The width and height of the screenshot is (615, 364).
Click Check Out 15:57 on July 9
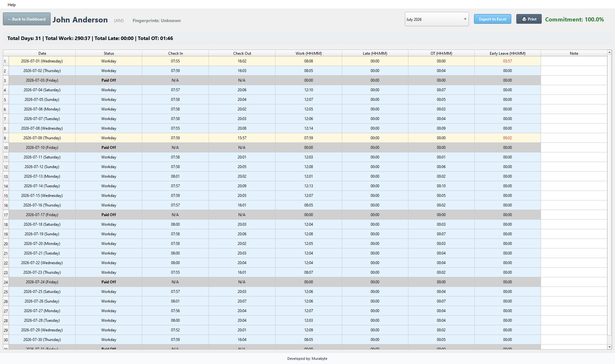coord(242,138)
